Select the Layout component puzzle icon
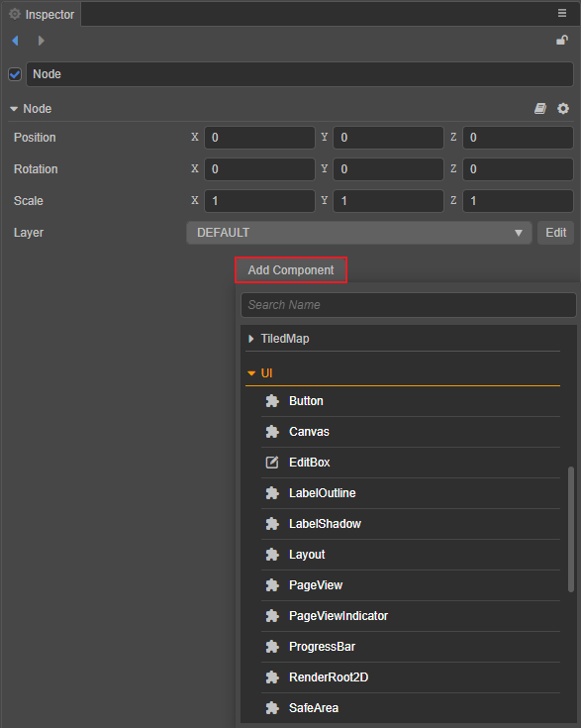 click(272, 555)
